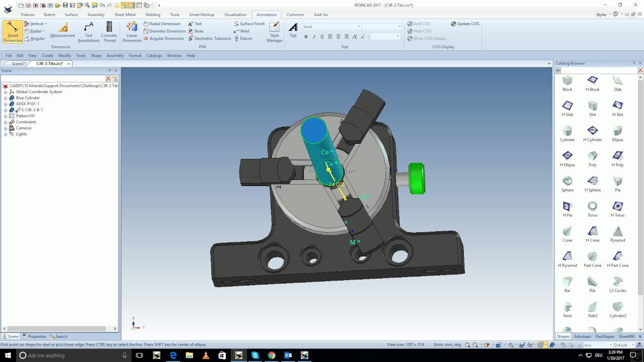Pick the Torus shape from the catalog
Screen dimensions: 644x362
tap(593, 209)
